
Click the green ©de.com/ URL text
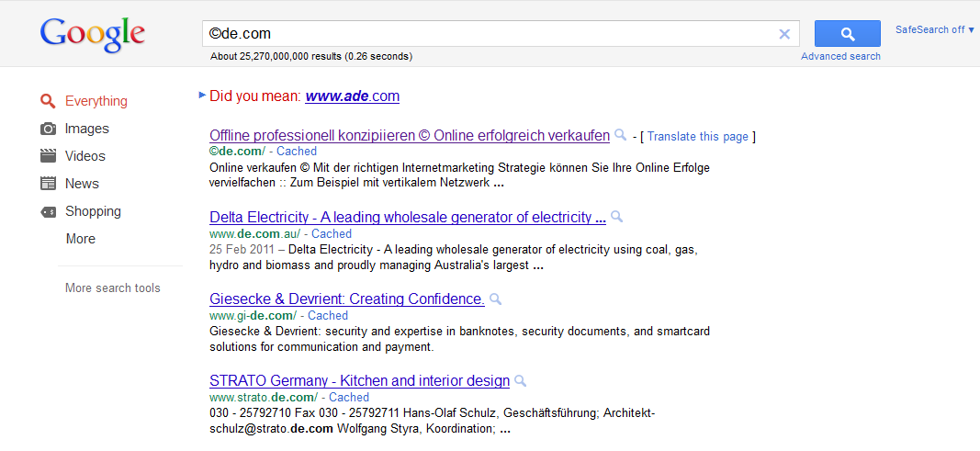click(238, 152)
